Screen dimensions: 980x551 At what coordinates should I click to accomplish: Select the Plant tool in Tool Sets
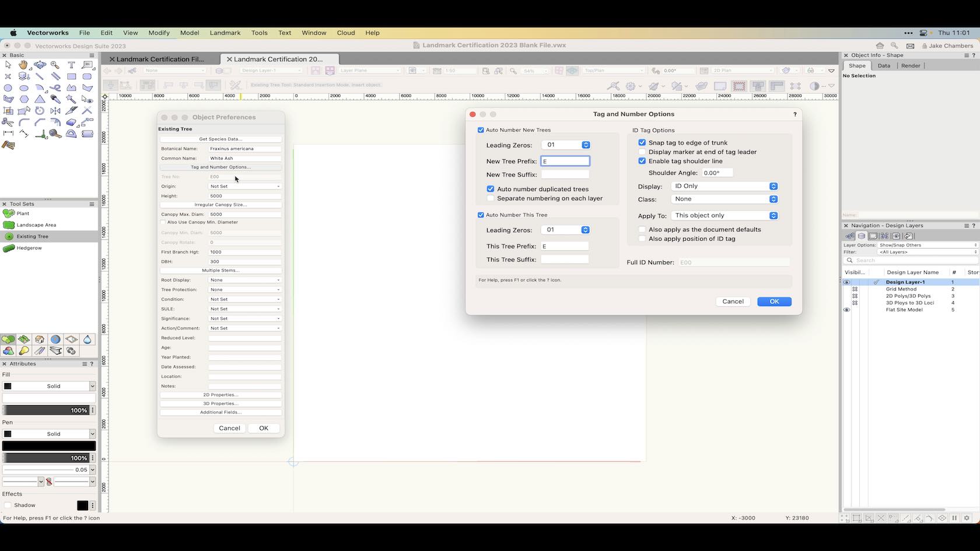tap(23, 213)
